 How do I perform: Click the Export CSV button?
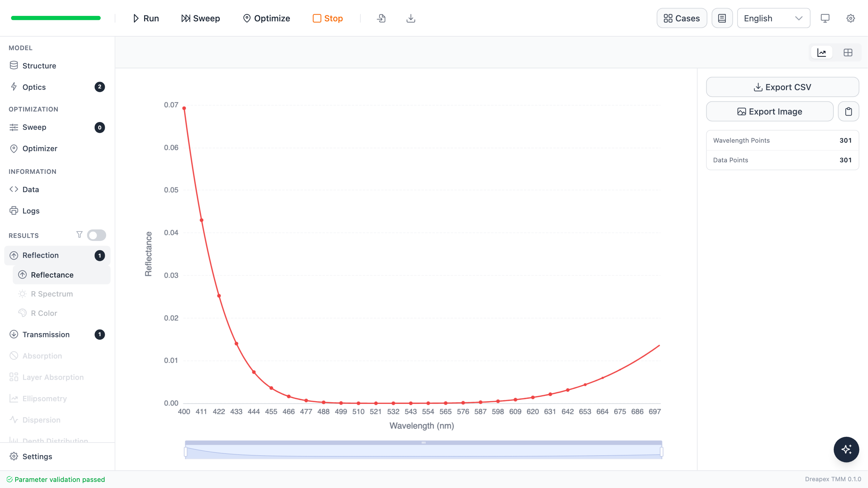(x=783, y=87)
